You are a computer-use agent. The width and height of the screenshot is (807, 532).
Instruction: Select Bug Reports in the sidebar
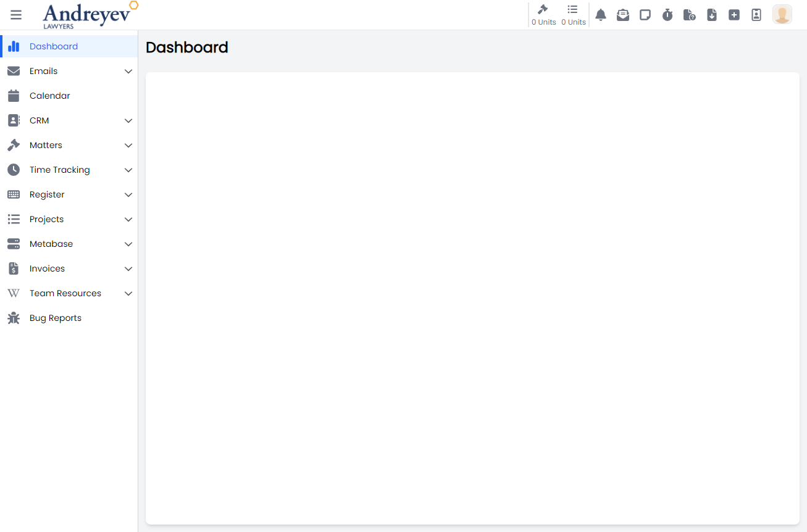[x=55, y=318]
